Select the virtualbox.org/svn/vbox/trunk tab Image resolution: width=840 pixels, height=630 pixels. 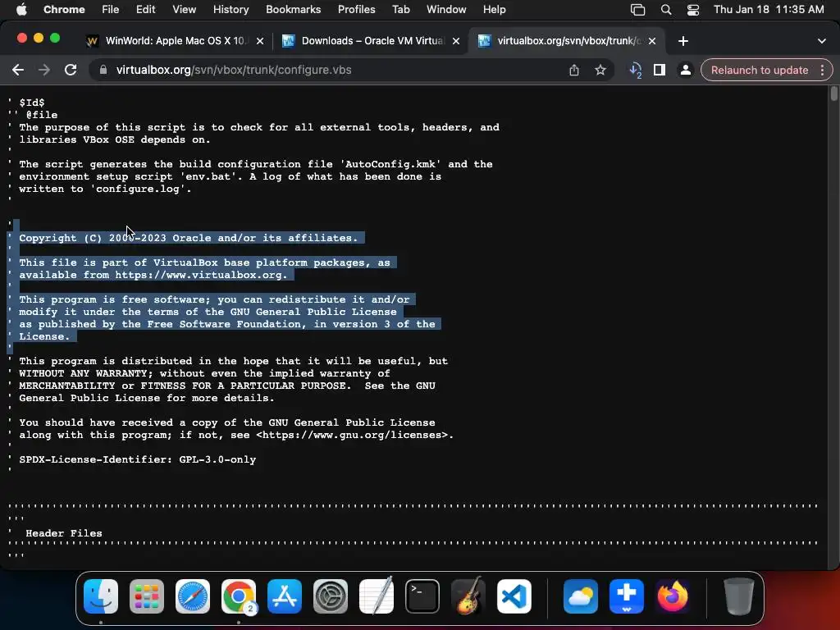point(567,41)
